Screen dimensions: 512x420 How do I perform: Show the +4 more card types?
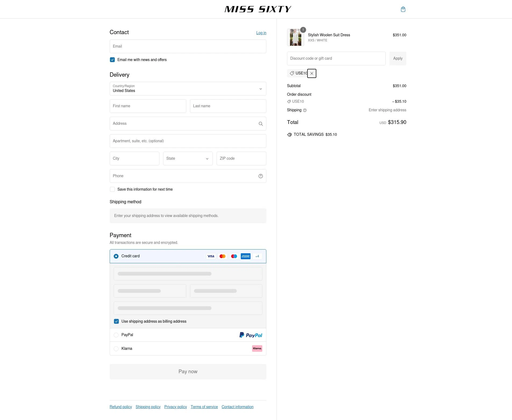pyautogui.click(x=257, y=256)
